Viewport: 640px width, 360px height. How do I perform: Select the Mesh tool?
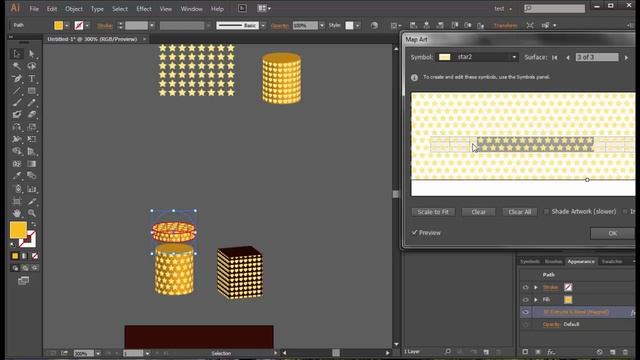click(17, 164)
